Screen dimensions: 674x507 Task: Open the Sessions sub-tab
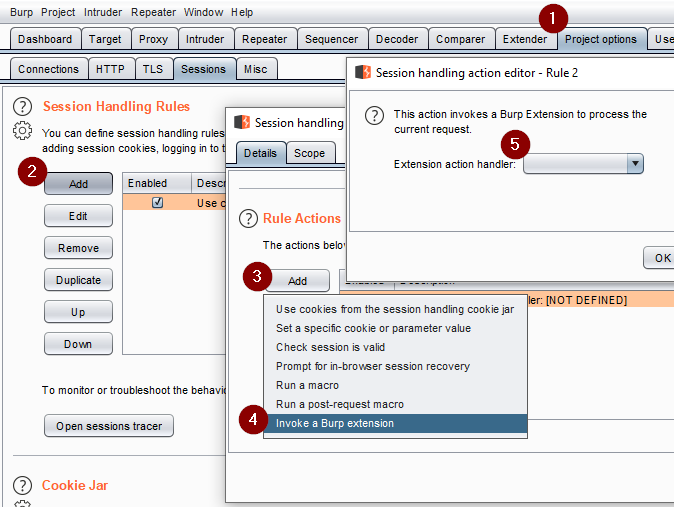(x=203, y=69)
